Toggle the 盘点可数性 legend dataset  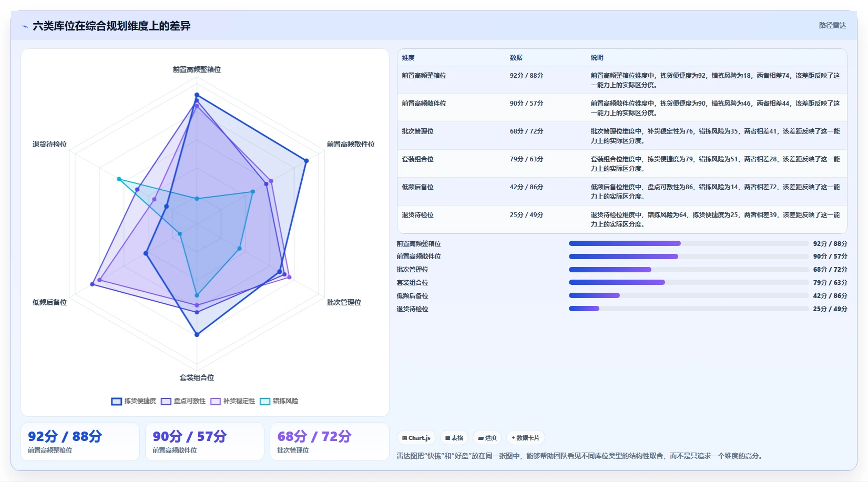[183, 401]
